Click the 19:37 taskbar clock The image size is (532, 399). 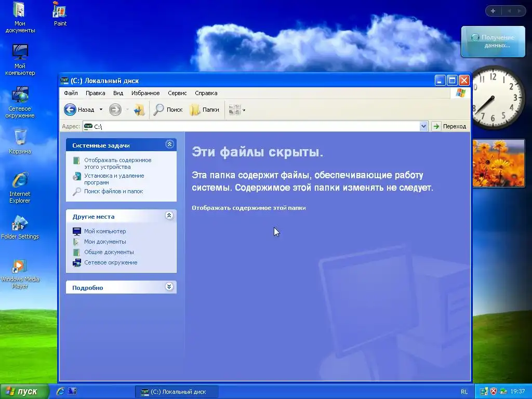[517, 391]
